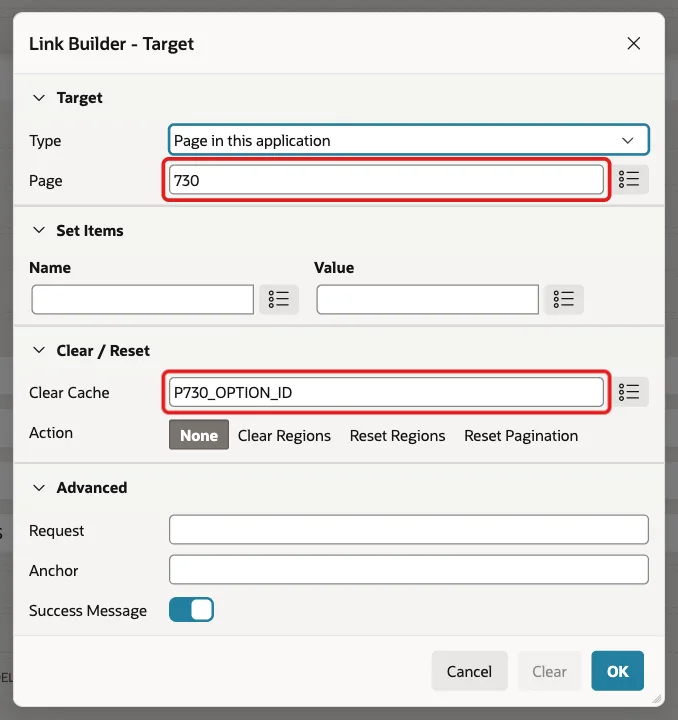Screen dimensions: 678x720
Task: Select the Reset Pagination action option
Action: click(x=521, y=435)
